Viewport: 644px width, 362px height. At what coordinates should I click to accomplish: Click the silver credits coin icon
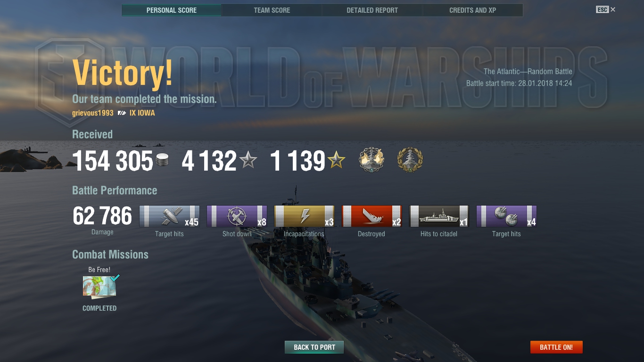pos(162,160)
